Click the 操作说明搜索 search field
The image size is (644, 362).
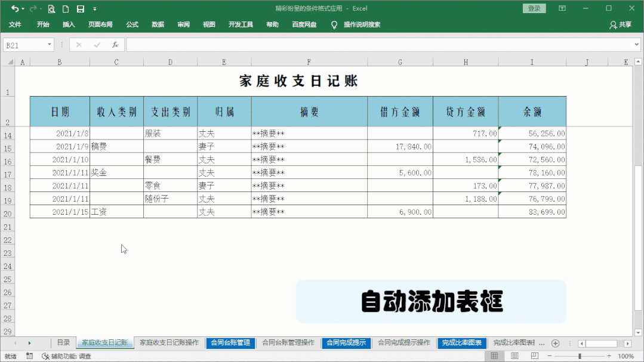(362, 24)
